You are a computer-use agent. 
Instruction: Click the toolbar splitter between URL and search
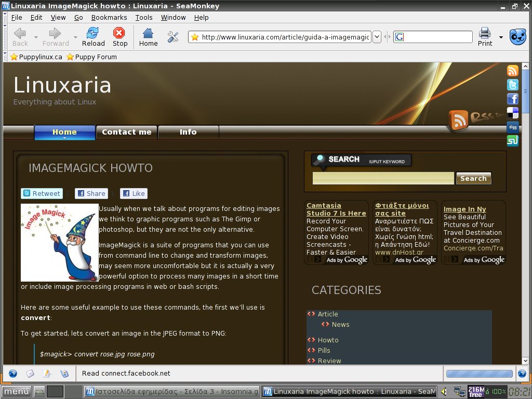pos(387,37)
